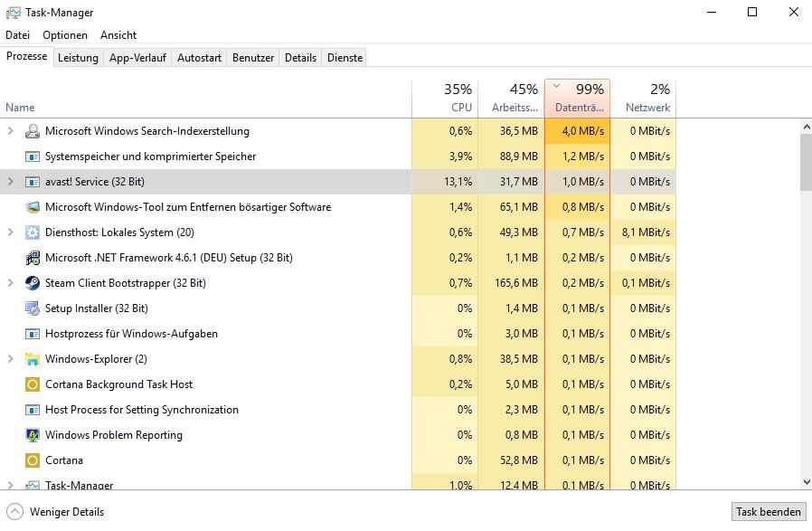Switch to the Autostart tab
Viewport: 812px width, 531px height.
coord(199,58)
